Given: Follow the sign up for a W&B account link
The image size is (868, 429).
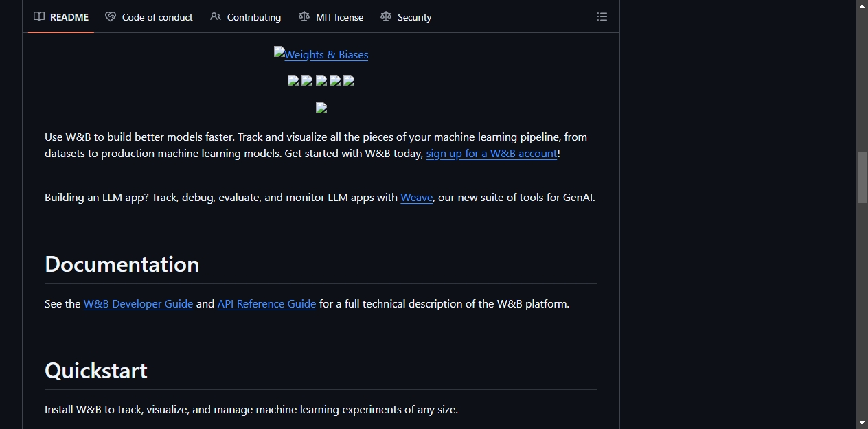Looking at the screenshot, I should pos(492,154).
